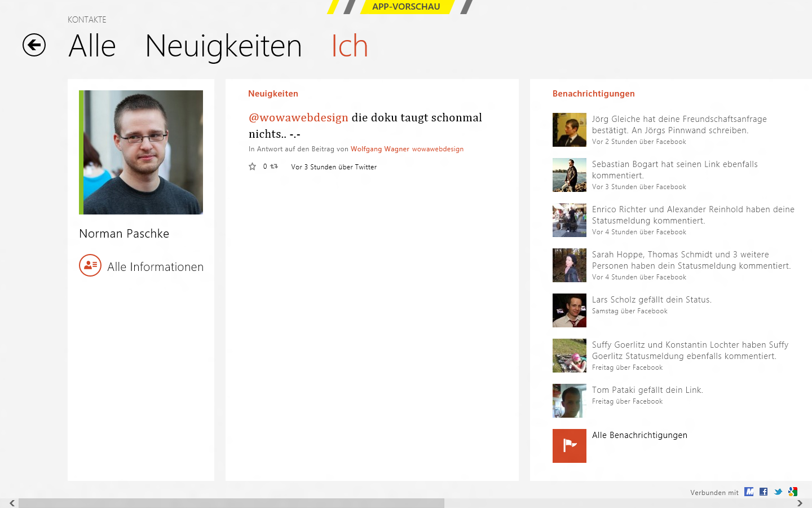Open Wolfgang Wagner's profile link
The width and height of the screenshot is (812, 508).
pyautogui.click(x=380, y=149)
